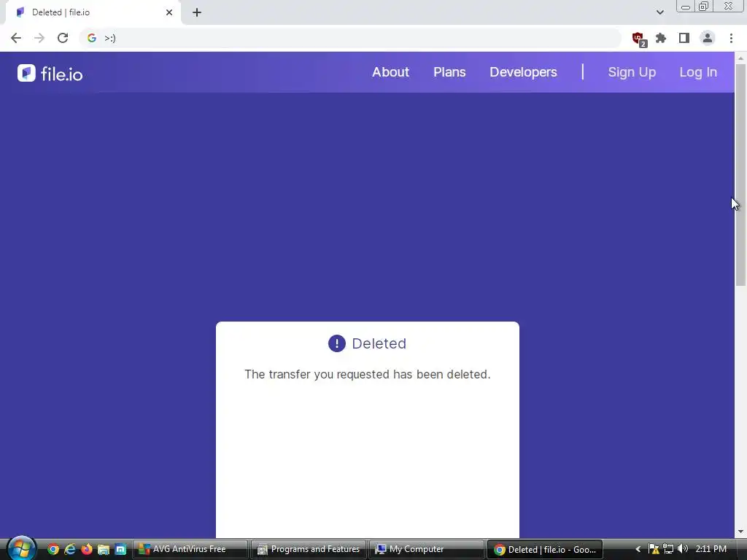Click the Deleted | file.io taskbar button
This screenshot has height=560, width=747.
(x=544, y=549)
